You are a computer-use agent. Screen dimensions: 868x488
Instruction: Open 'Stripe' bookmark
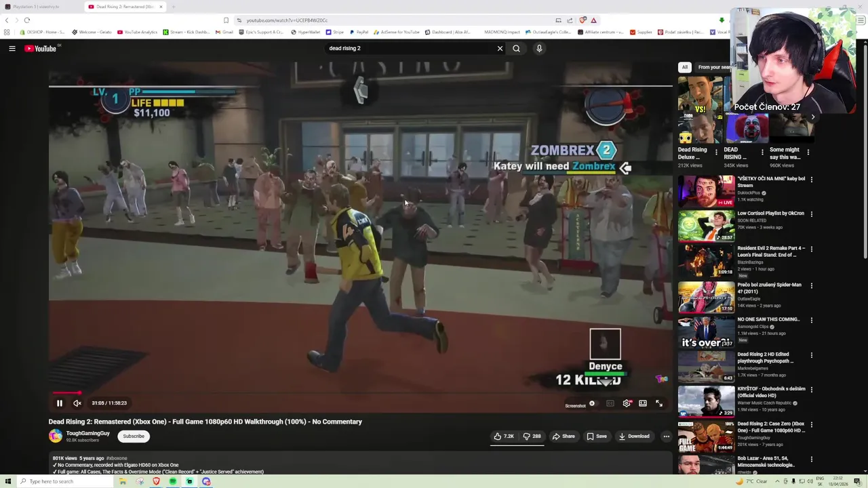[334, 32]
